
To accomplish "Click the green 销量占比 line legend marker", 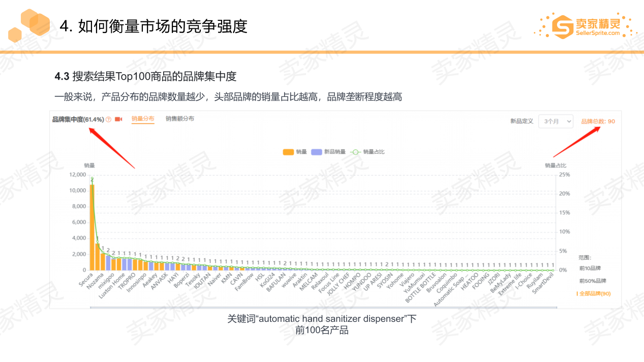I will [x=355, y=152].
